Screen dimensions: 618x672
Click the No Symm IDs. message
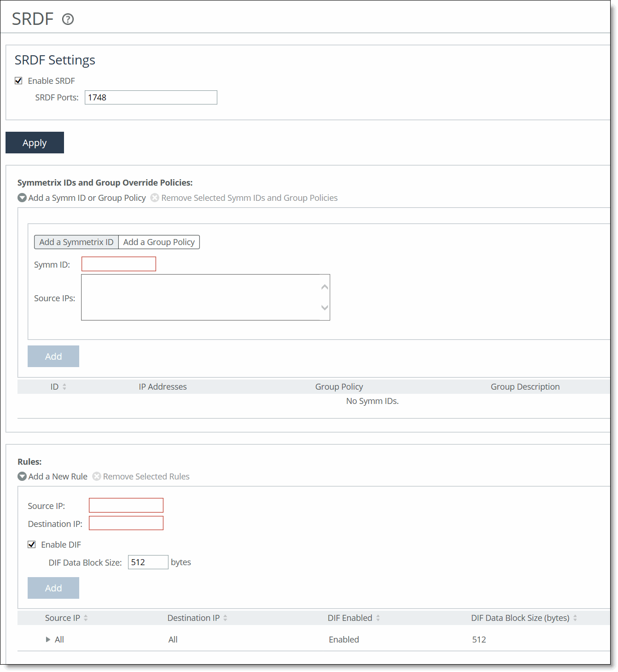point(372,401)
